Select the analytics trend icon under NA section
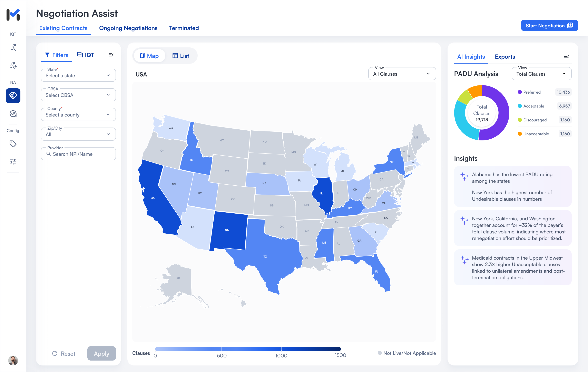 coord(13,114)
